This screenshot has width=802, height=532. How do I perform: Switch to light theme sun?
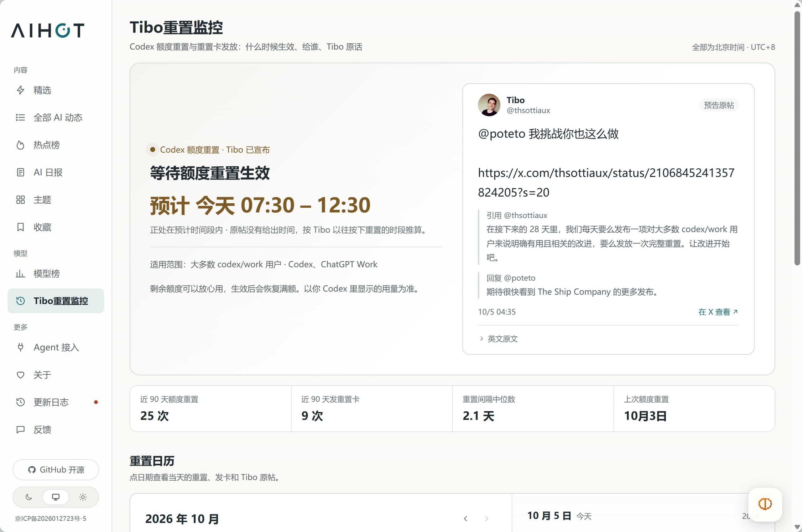[83, 497]
